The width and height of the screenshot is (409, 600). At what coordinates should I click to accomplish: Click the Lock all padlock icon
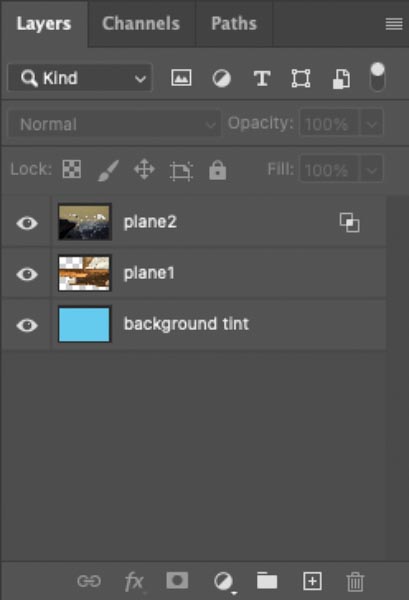coord(218,170)
